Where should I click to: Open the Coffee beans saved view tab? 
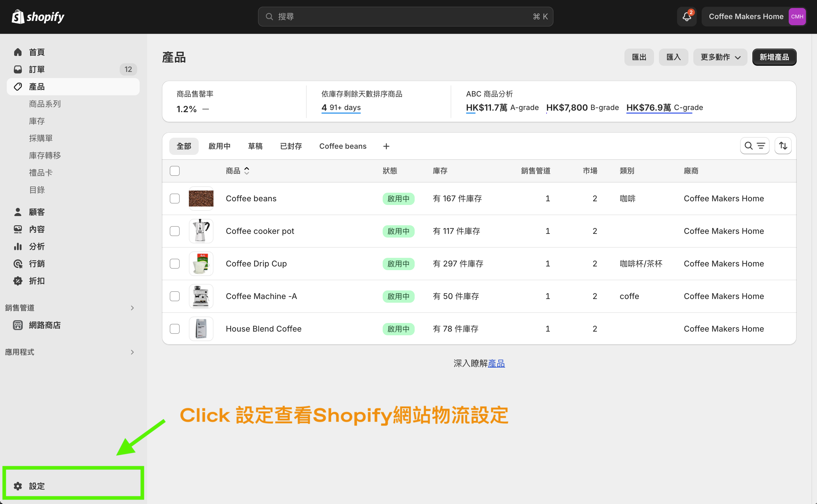tap(343, 146)
